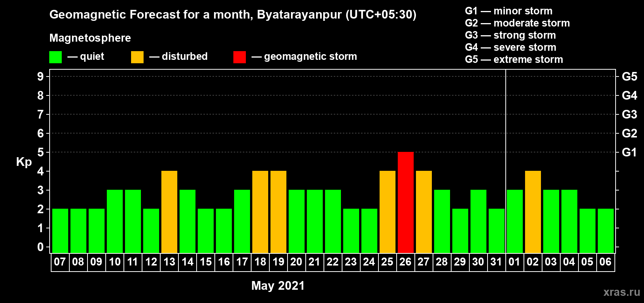Click the Kp value 5 axis label
Image resolution: width=644 pixels, height=303 pixels.
click(x=41, y=152)
